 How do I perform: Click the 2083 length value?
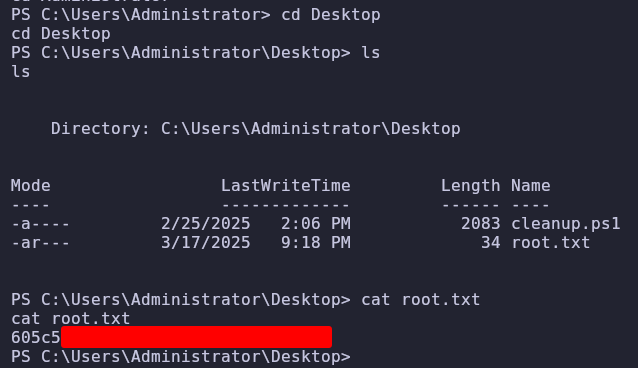pyautogui.click(x=481, y=223)
